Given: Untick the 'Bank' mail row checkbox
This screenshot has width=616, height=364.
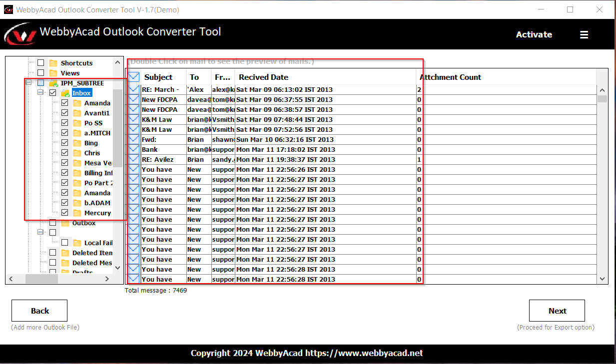Looking at the screenshot, I should coord(134,149).
